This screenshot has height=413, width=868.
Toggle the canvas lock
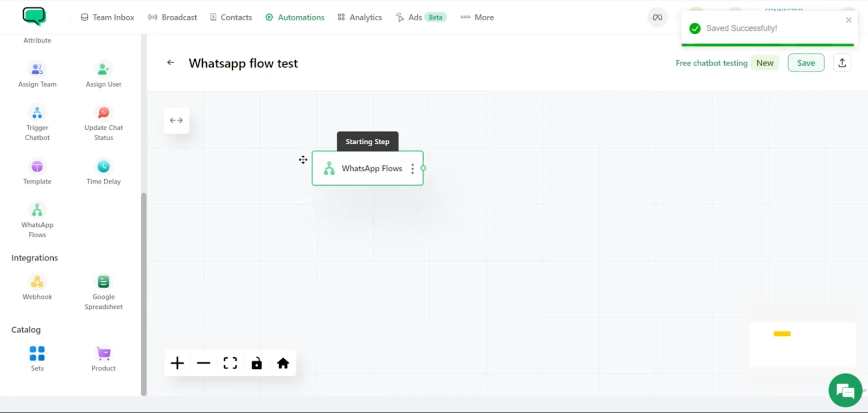257,363
